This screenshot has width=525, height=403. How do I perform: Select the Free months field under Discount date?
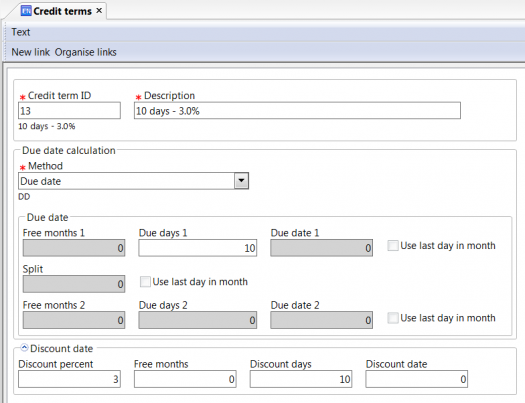[185, 379]
